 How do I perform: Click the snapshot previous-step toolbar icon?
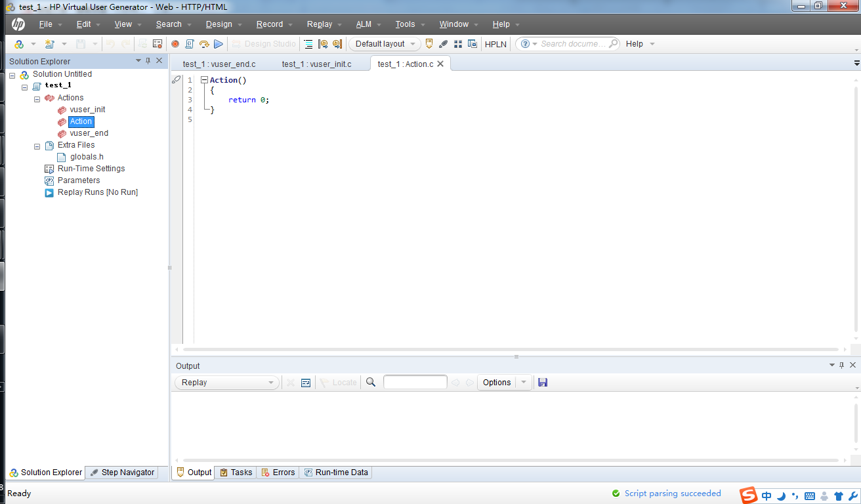pos(323,44)
